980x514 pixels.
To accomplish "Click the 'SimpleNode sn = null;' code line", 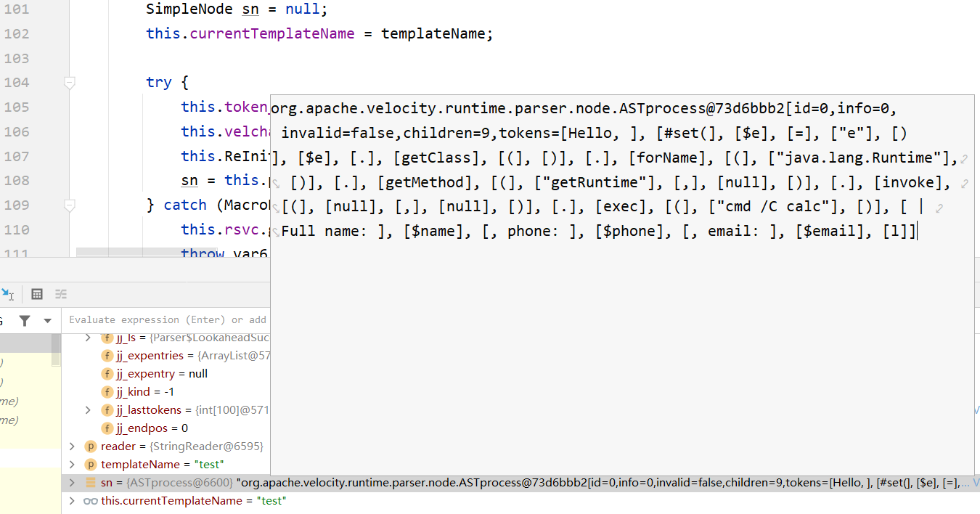I will [237, 9].
